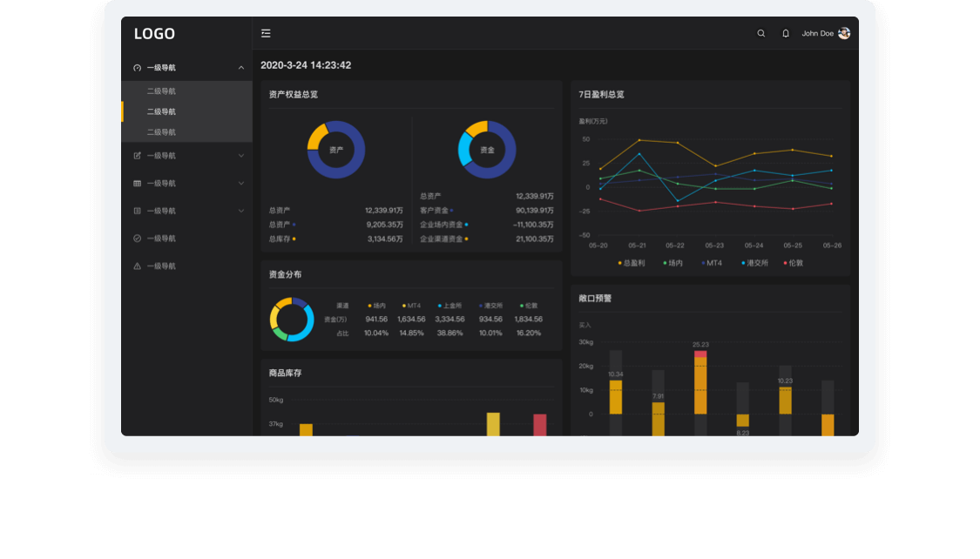Click the 90,139.91万 客户资金 value
This screenshot has height=559, width=980.
coord(534,211)
